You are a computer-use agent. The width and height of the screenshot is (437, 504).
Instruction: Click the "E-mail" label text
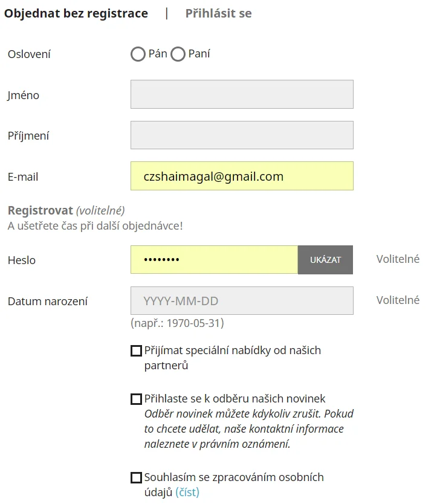pyautogui.click(x=23, y=177)
